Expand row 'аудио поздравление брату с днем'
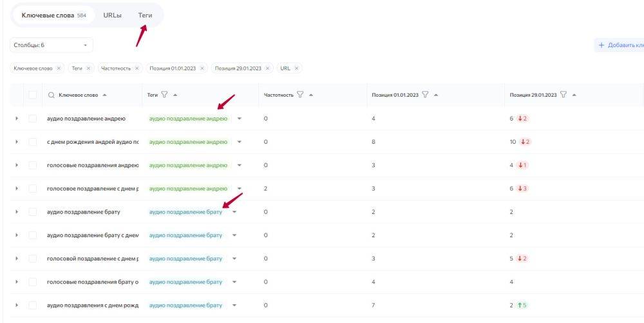Image resolution: width=644 pixels, height=323 pixels. coord(17,235)
